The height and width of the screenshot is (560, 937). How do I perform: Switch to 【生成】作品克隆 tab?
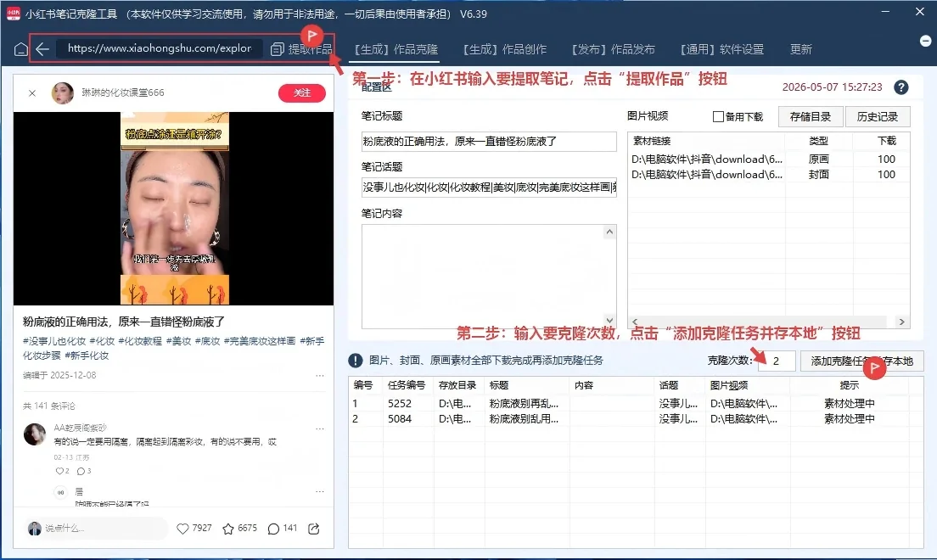point(395,49)
